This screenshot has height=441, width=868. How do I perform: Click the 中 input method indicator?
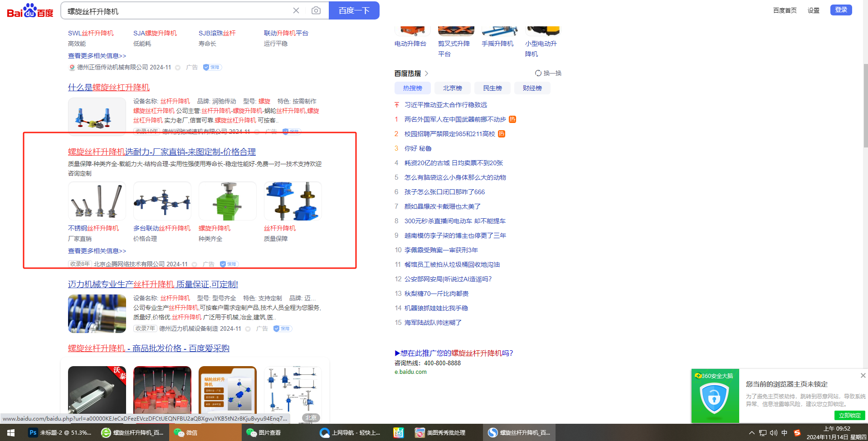(x=785, y=433)
